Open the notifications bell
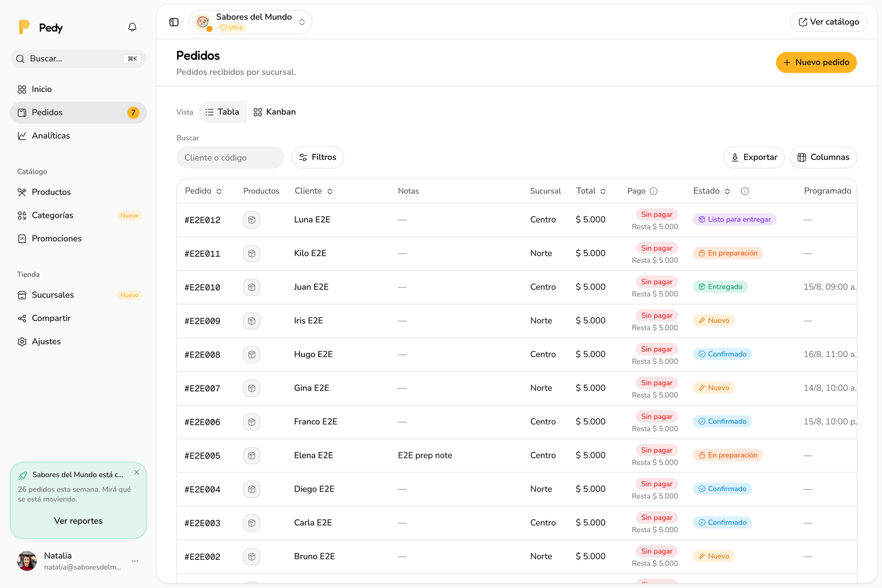Screen dimensions: 882x588 point(132,27)
